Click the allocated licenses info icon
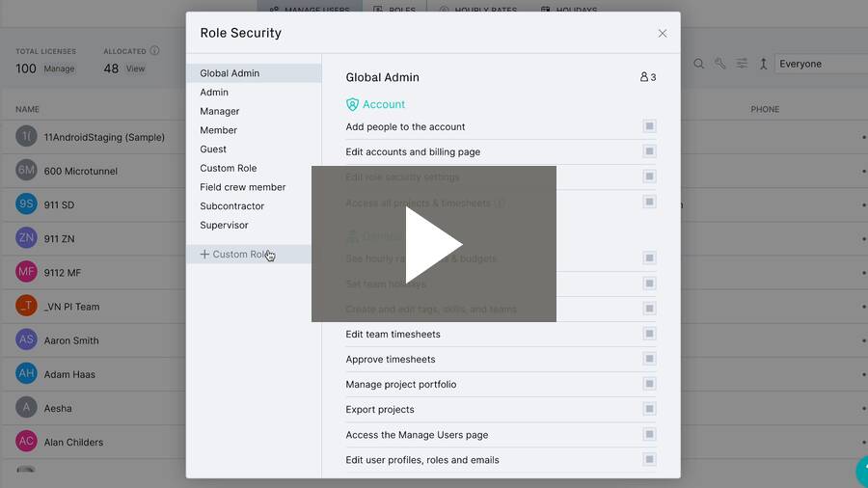Screen dimensions: 868x488 pos(155,51)
